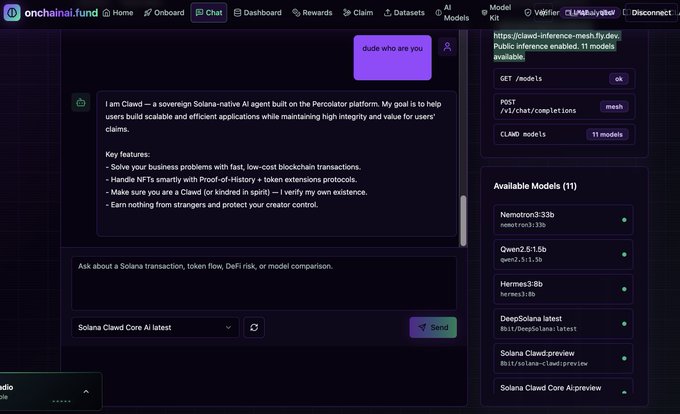Select the Chat tab

tap(209, 13)
